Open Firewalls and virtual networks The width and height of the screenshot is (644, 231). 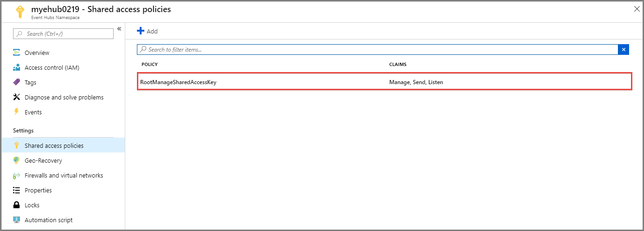[64, 175]
